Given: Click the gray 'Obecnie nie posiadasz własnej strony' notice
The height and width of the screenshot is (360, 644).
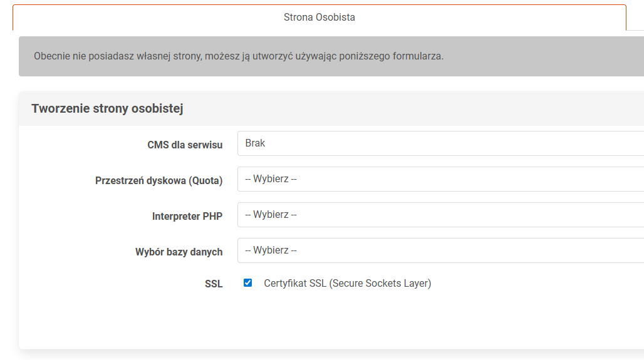Looking at the screenshot, I should pos(238,56).
